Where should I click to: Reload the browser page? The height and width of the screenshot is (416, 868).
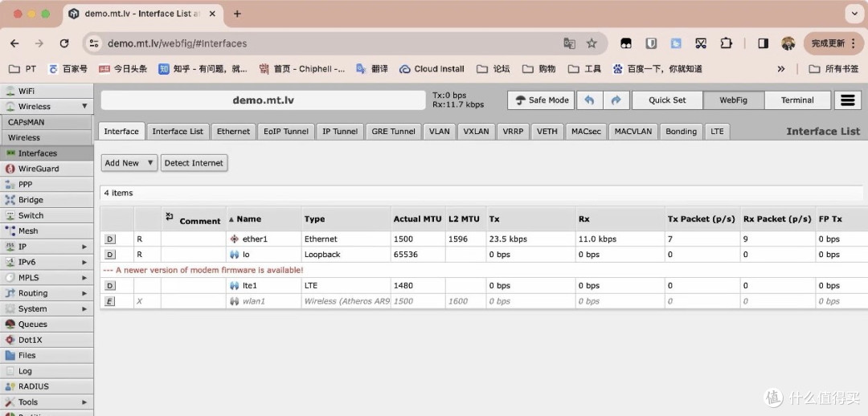pos(64,43)
